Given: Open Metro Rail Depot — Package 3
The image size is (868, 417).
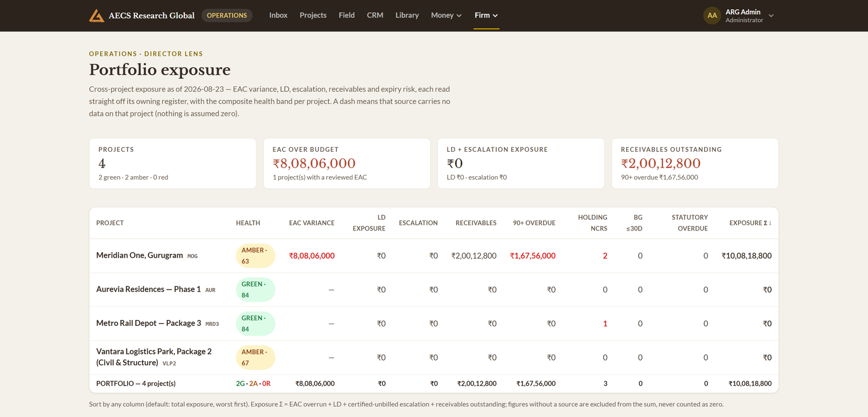Looking at the screenshot, I should click(x=149, y=323).
